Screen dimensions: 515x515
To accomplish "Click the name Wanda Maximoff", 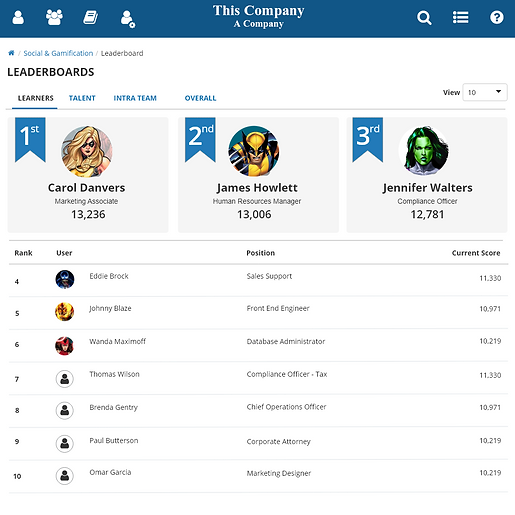I will [118, 341].
